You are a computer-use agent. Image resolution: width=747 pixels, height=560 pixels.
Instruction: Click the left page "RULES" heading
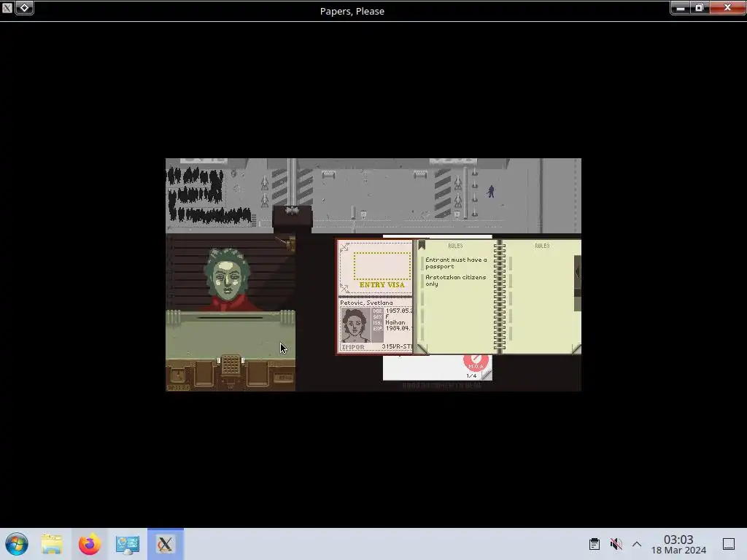tap(455, 246)
